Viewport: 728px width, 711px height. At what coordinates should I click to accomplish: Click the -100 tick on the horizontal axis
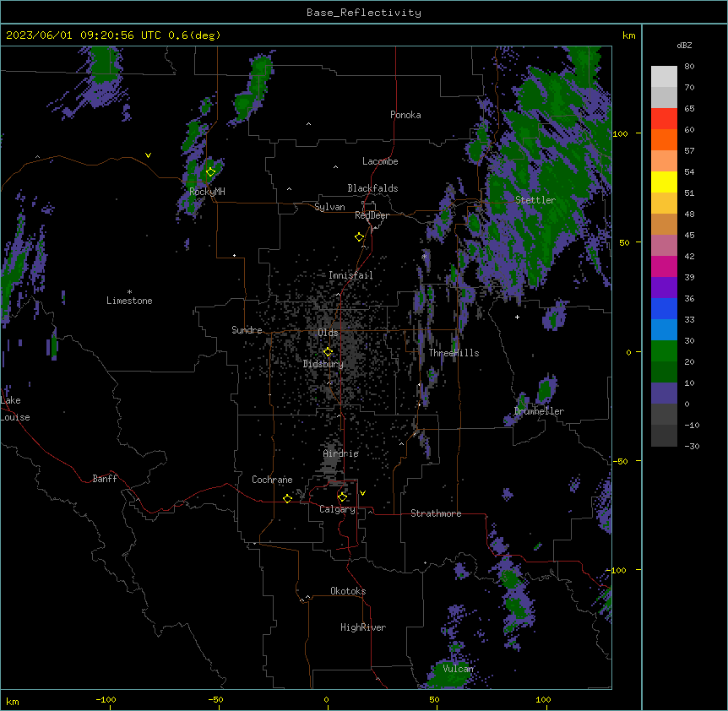pos(106,699)
